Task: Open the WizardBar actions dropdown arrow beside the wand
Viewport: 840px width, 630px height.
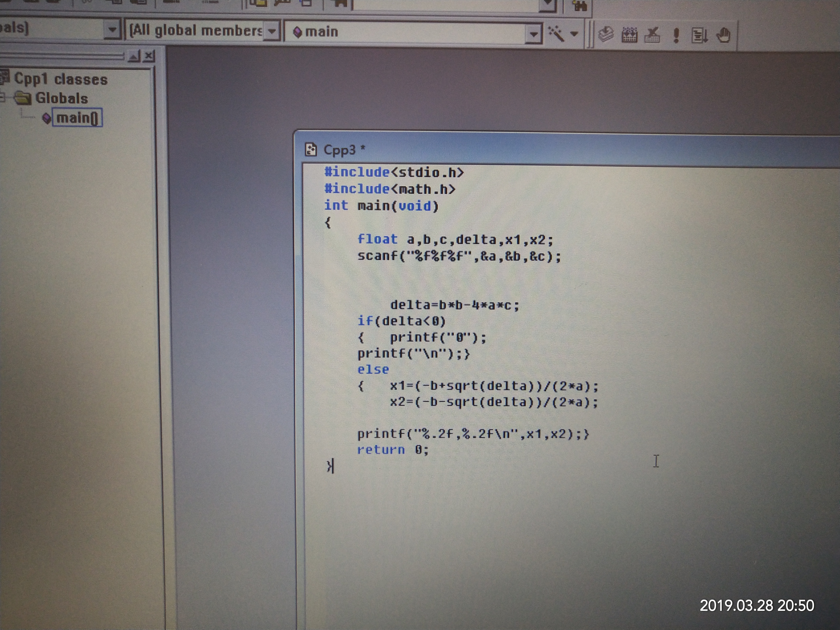Action: [x=574, y=34]
